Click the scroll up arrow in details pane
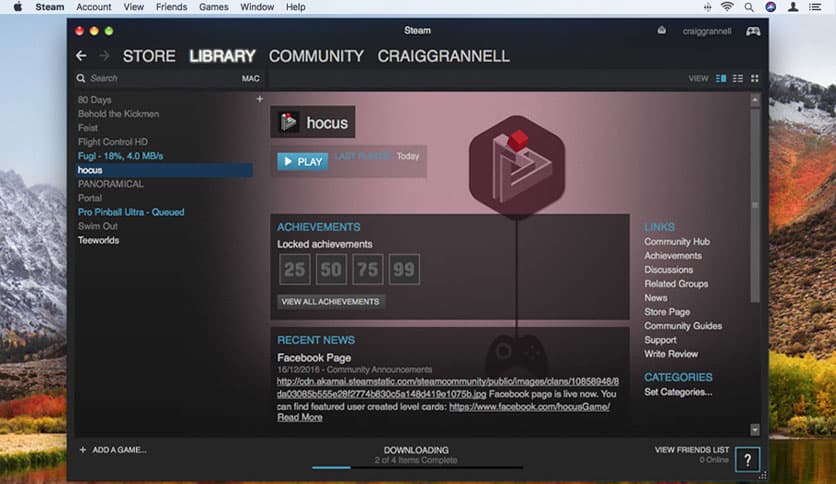The height and width of the screenshot is (484, 836). (755, 100)
